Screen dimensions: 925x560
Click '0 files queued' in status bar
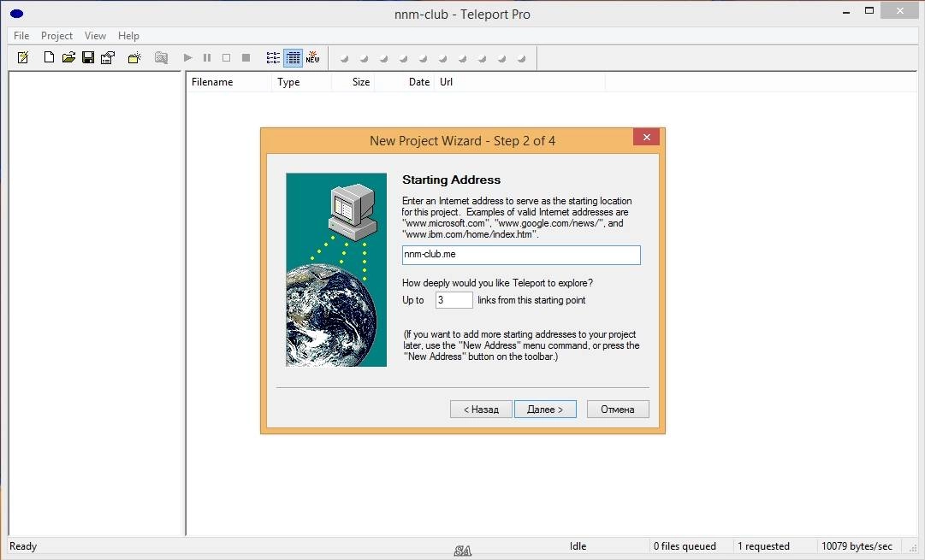coord(685,546)
